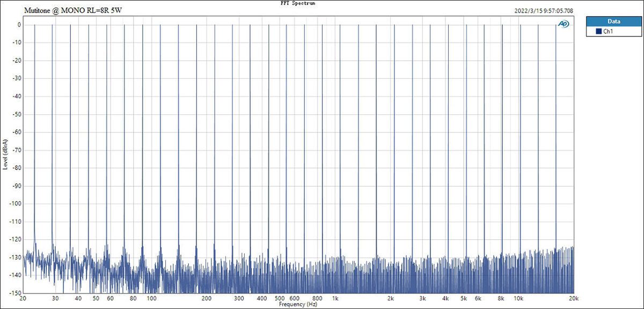Click the AP logo icon on graph
Screen dimensions: 644x309
point(564,24)
